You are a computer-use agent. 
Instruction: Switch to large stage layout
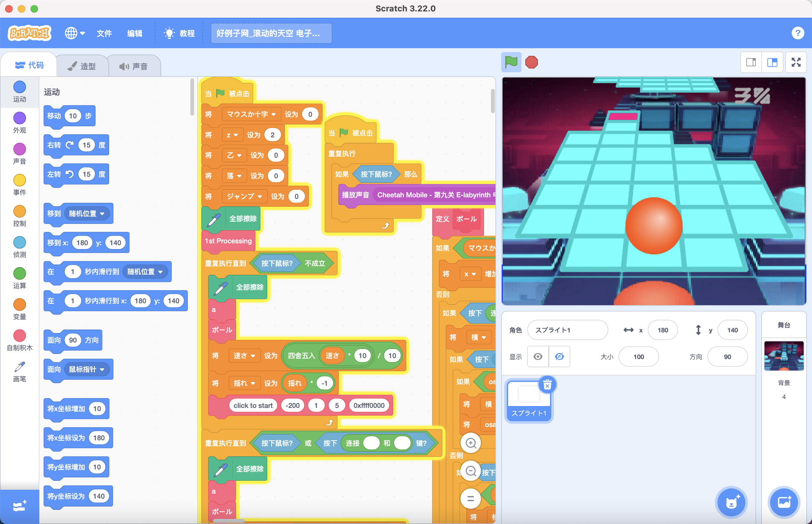pos(772,62)
